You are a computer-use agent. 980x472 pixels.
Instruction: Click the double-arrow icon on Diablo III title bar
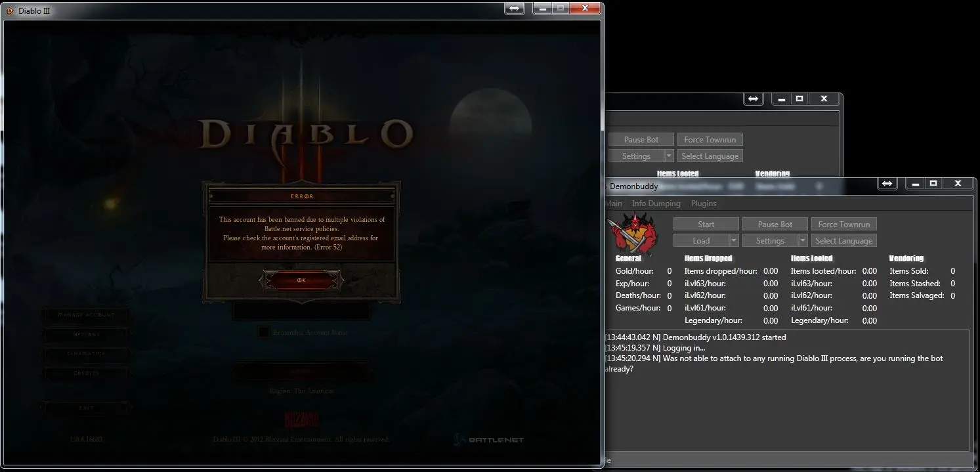[x=515, y=9]
